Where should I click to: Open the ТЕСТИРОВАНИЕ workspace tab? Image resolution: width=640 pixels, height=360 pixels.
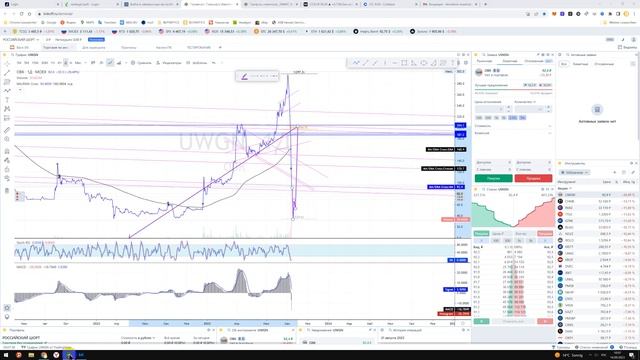coord(199,47)
